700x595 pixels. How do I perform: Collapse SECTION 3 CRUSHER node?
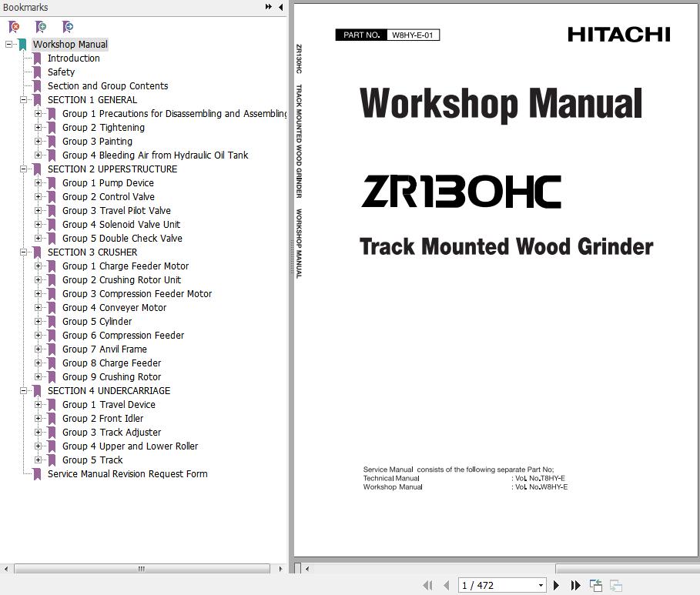(x=23, y=252)
